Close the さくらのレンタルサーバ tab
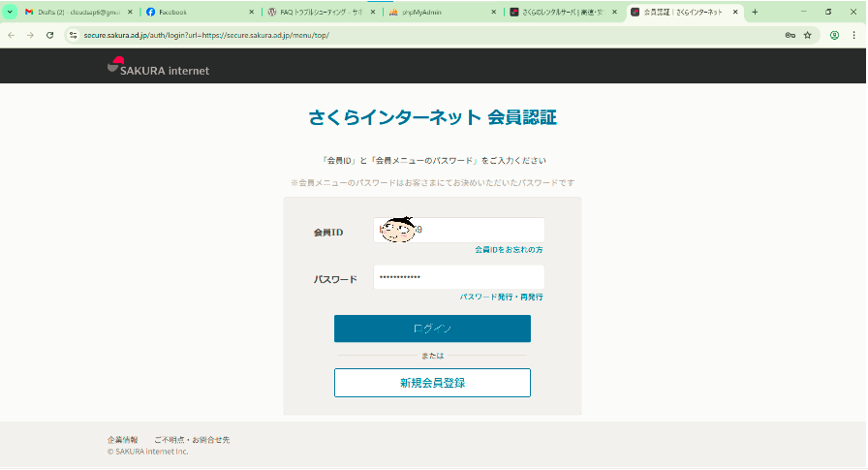 click(614, 12)
